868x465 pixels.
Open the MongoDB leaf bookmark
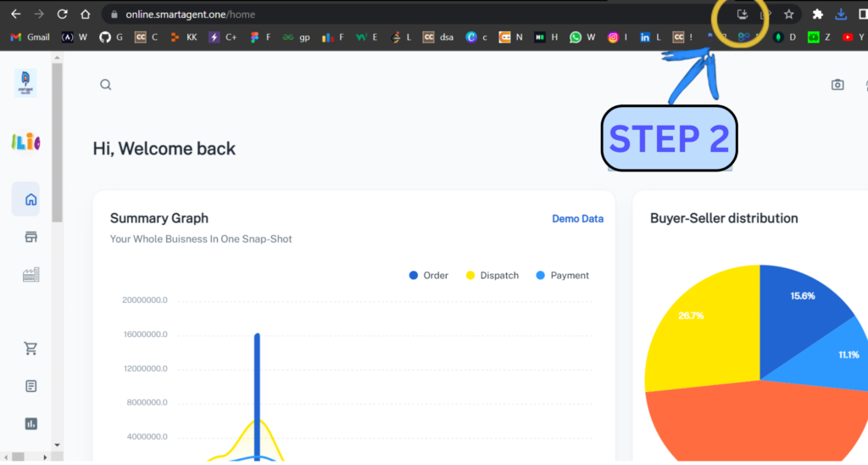click(x=785, y=37)
